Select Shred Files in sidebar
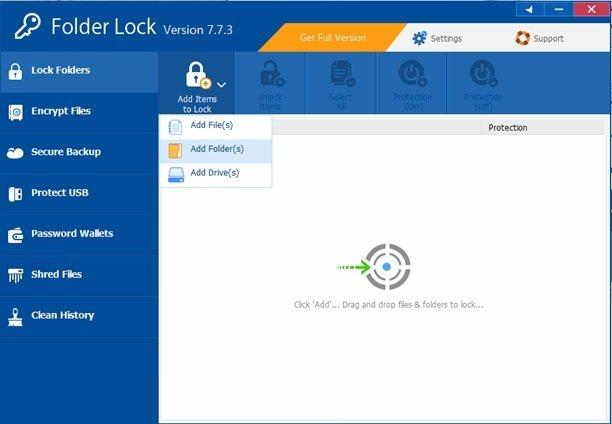612x424 pixels. 79,275
